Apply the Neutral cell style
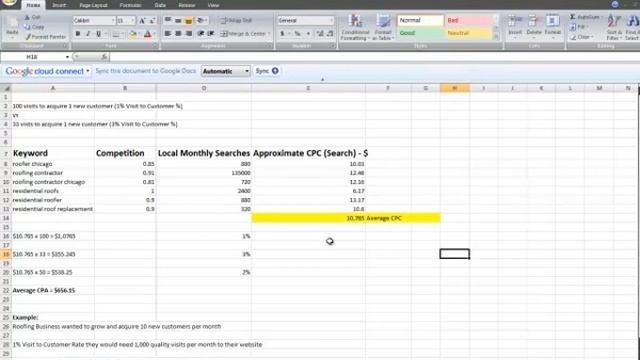The image size is (640, 360). (468, 33)
